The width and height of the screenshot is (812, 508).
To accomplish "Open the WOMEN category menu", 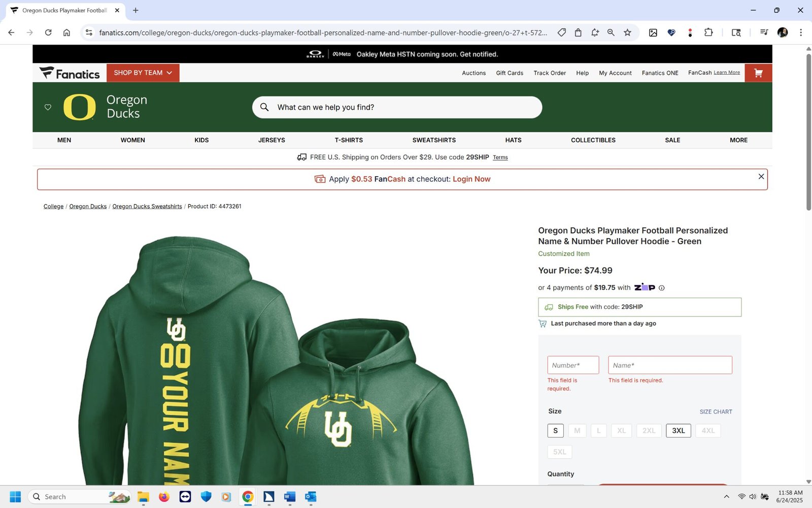I will pos(132,140).
